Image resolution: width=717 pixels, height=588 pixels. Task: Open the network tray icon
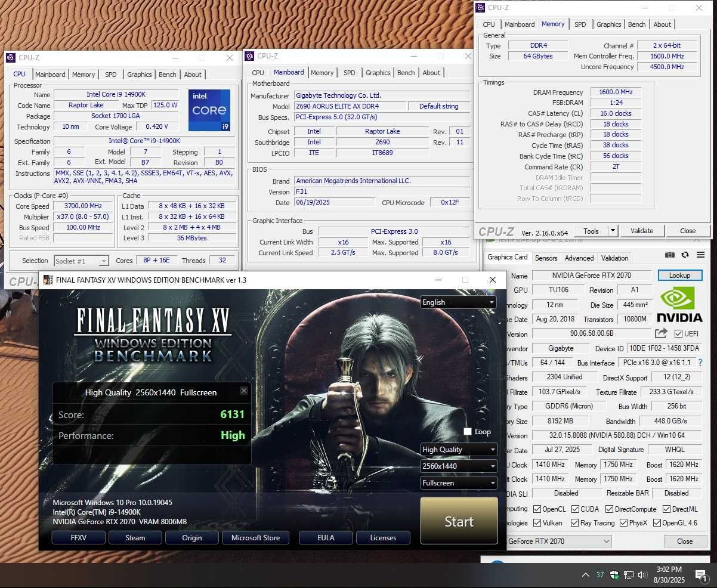pos(628,575)
